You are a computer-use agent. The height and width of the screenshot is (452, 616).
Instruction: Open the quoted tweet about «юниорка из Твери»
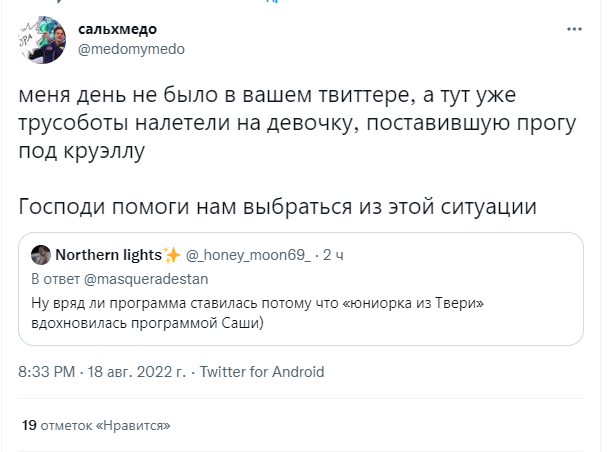(300, 298)
